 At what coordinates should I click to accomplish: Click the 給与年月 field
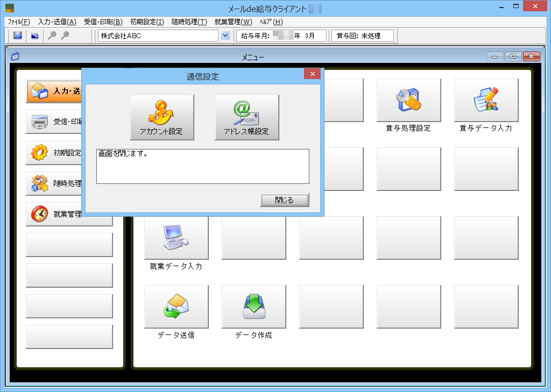pyautogui.click(x=281, y=35)
